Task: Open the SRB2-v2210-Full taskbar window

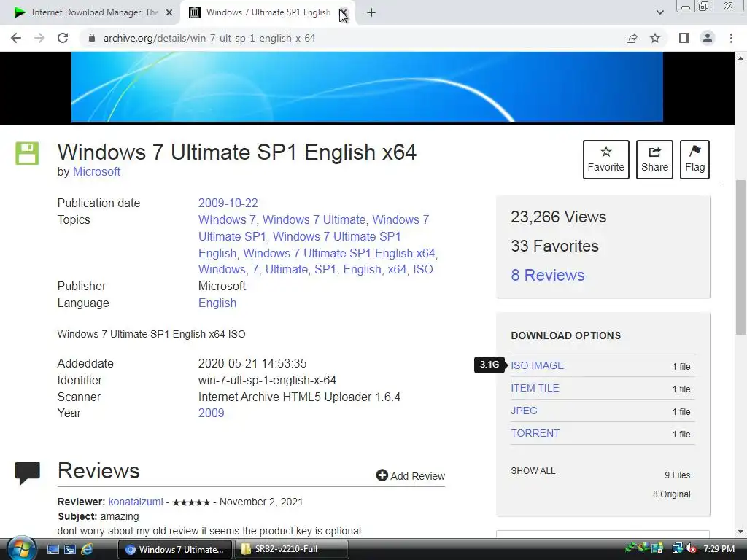Action: (292, 550)
